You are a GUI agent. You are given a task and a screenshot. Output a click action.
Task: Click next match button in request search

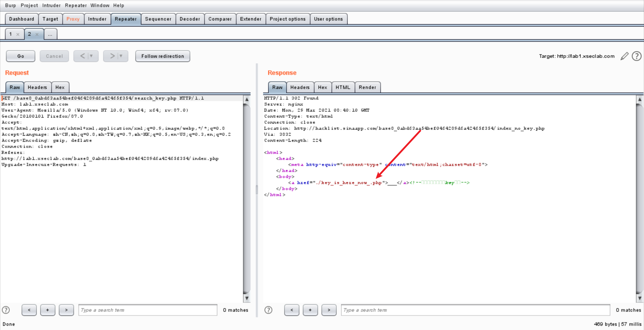pos(66,310)
